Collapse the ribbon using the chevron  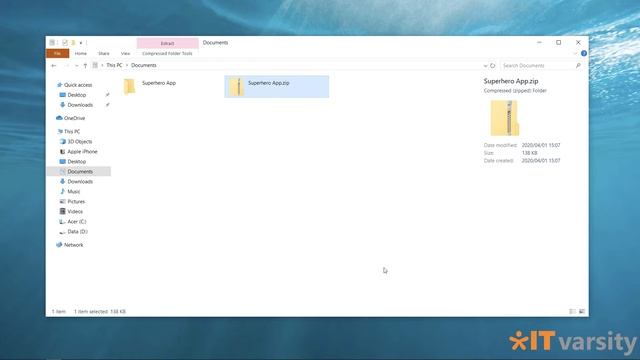coord(575,53)
